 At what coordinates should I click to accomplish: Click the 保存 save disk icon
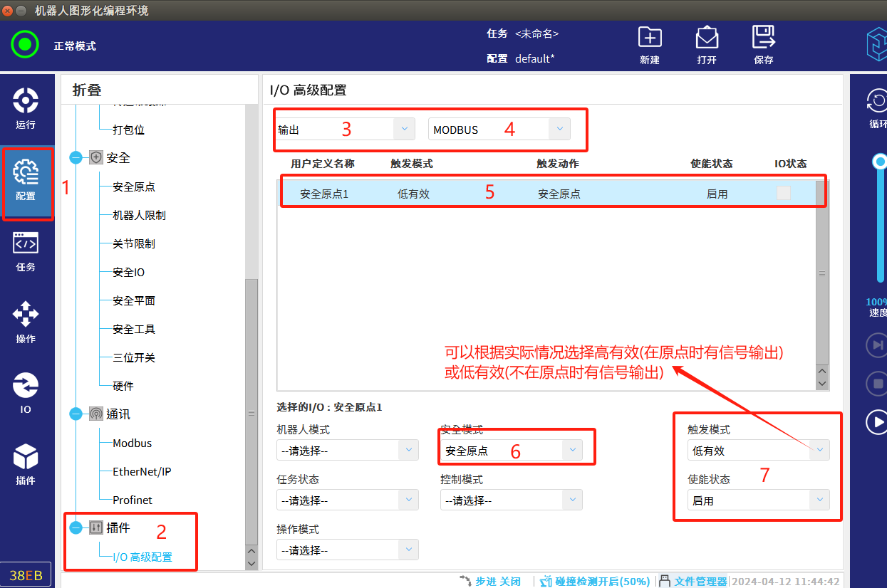(763, 44)
